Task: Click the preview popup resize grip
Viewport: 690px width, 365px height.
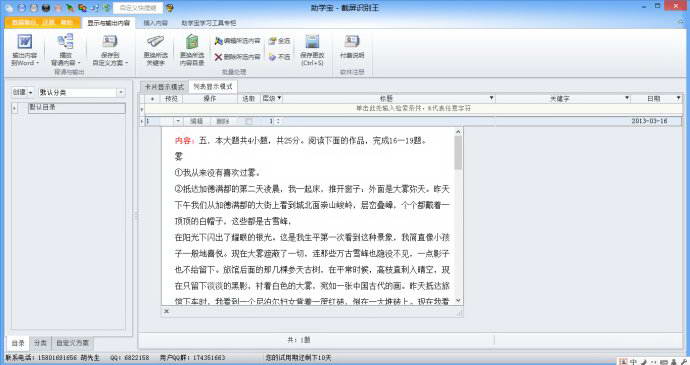Action: 459,312
